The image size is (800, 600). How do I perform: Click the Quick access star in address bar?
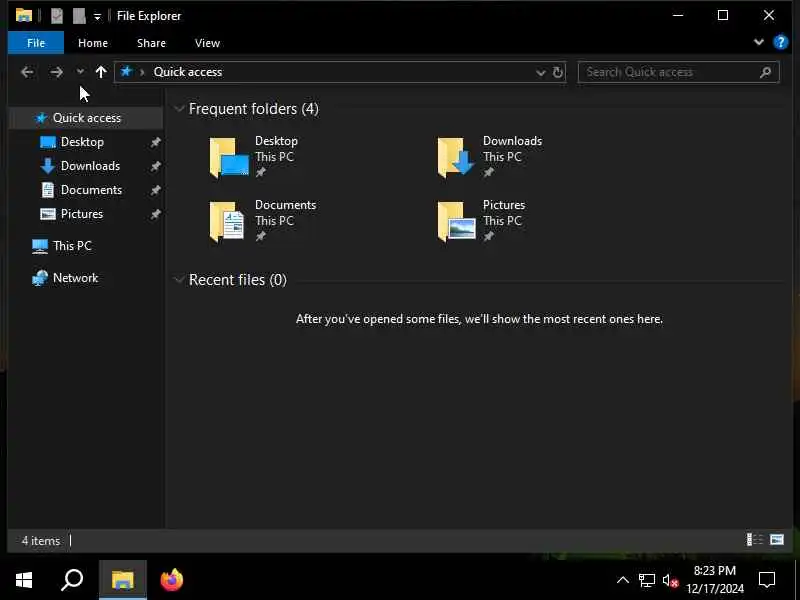point(126,71)
